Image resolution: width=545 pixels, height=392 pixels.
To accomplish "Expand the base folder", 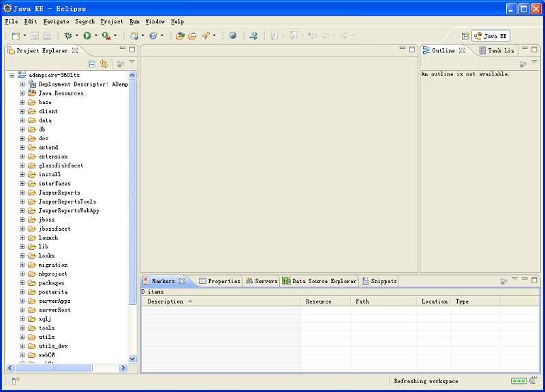I will [x=22, y=102].
